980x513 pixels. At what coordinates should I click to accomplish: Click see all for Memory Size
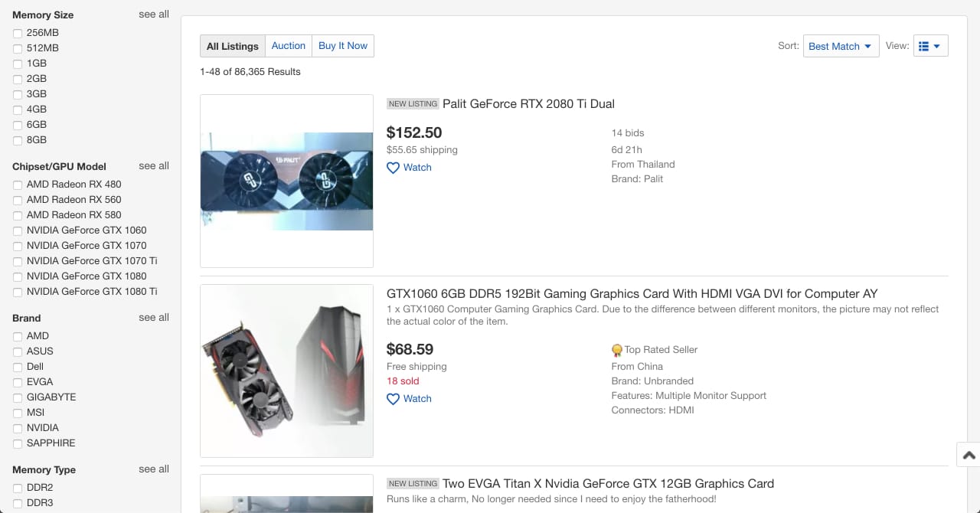click(x=154, y=15)
